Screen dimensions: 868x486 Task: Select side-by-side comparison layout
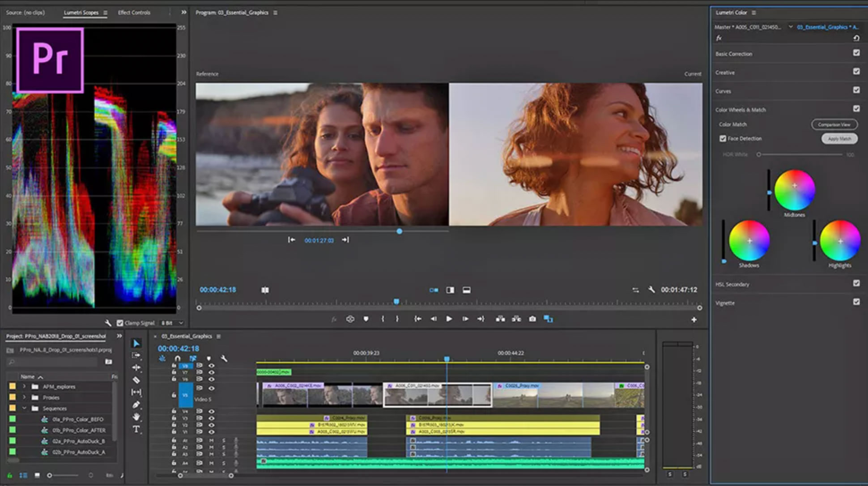click(x=434, y=290)
